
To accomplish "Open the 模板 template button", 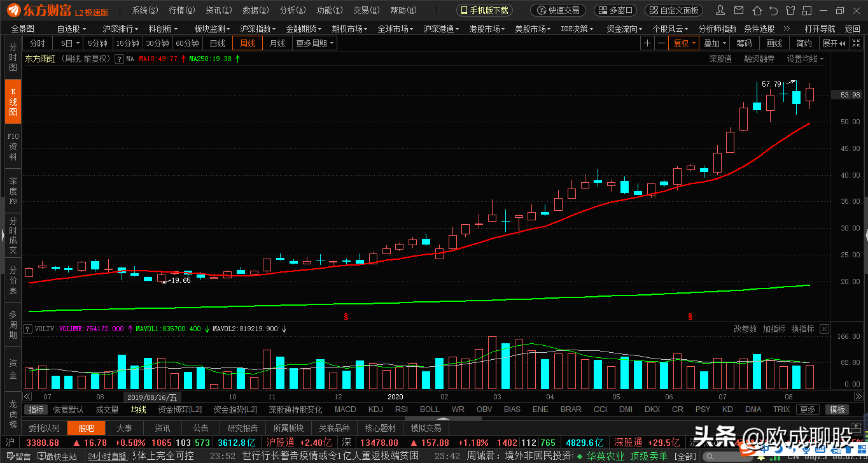I will [837, 410].
